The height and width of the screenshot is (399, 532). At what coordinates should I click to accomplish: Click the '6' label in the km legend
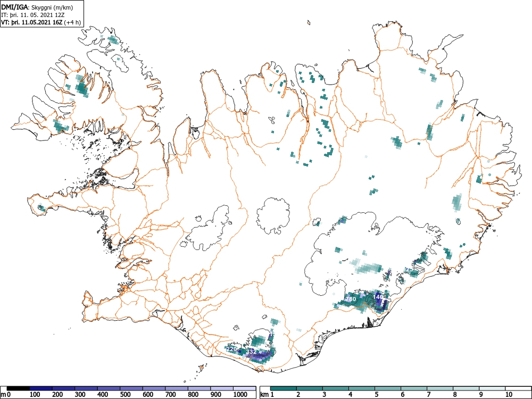403,395
